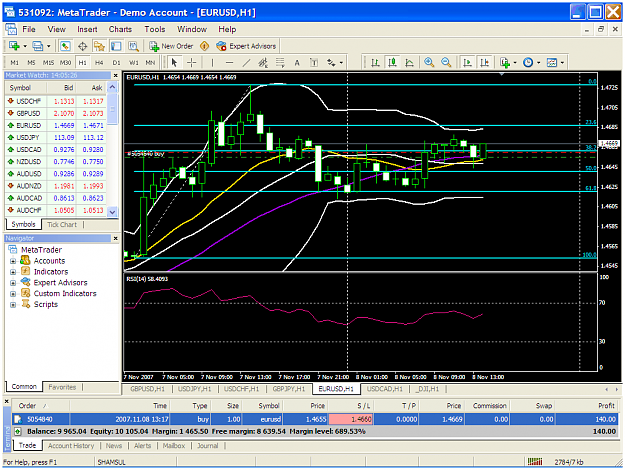Switch to Candlesticks chart display icon
The image size is (625, 470).
click(x=392, y=63)
